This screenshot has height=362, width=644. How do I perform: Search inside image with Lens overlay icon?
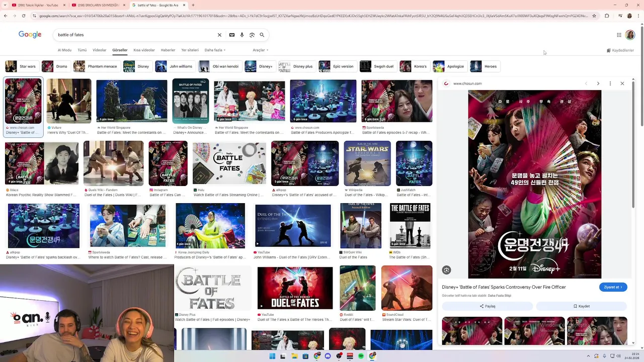[446, 270]
